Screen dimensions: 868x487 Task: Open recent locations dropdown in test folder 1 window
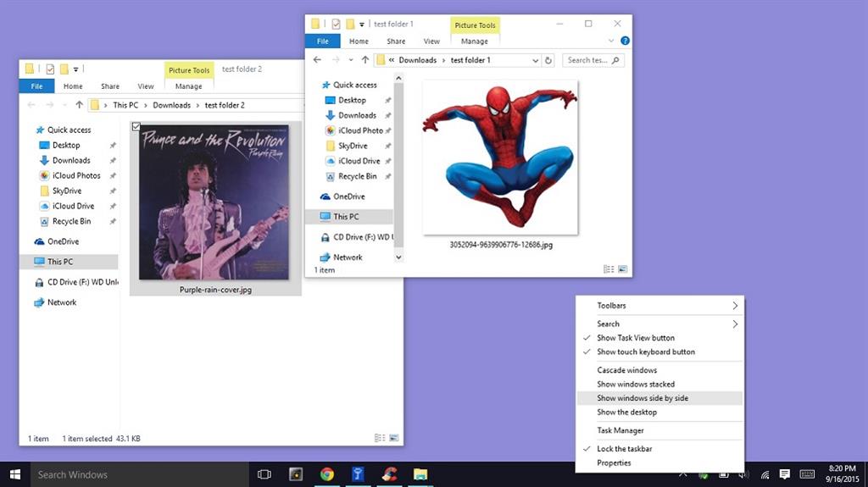[350, 60]
